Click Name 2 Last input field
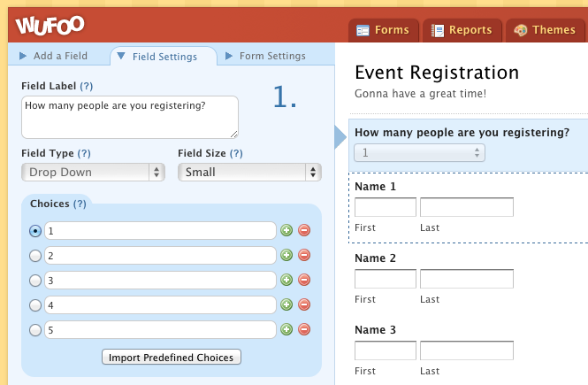Screen dimensions: 588x385 (x=467, y=279)
